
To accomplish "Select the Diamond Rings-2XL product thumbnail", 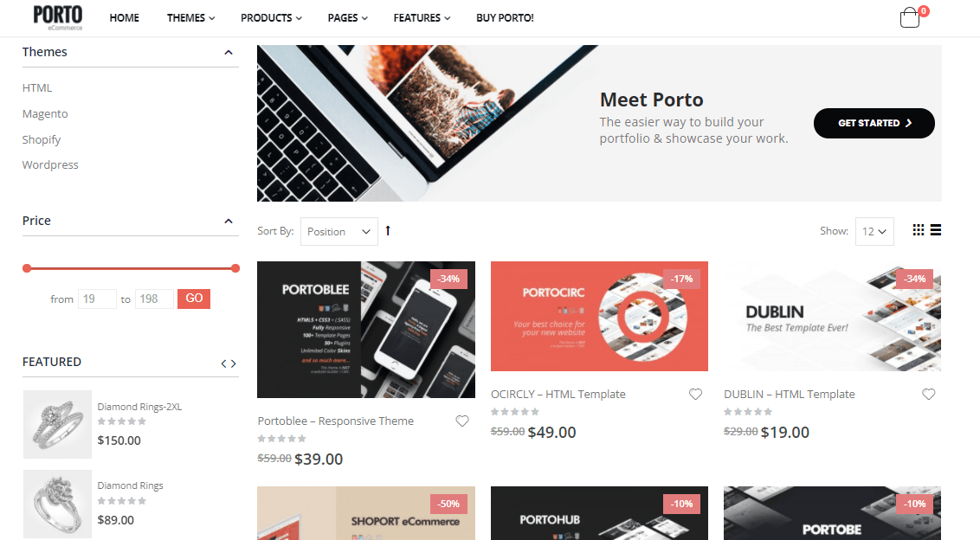I will click(57, 424).
